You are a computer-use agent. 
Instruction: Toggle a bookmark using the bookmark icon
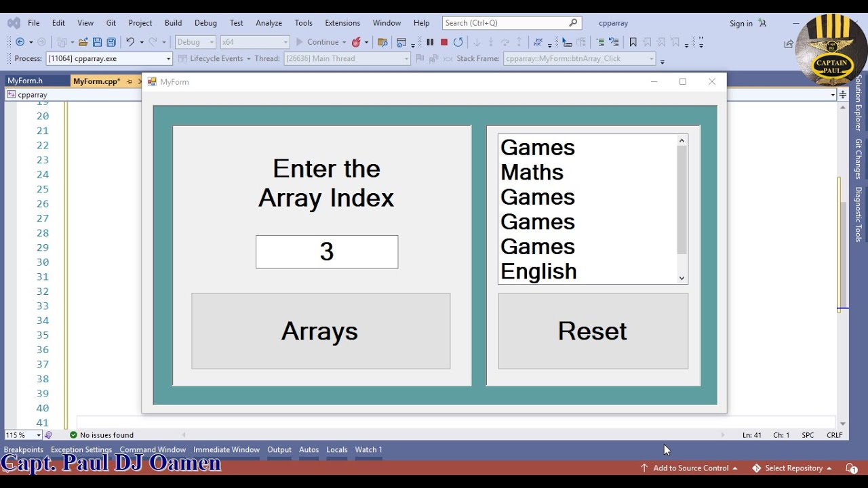tap(633, 42)
